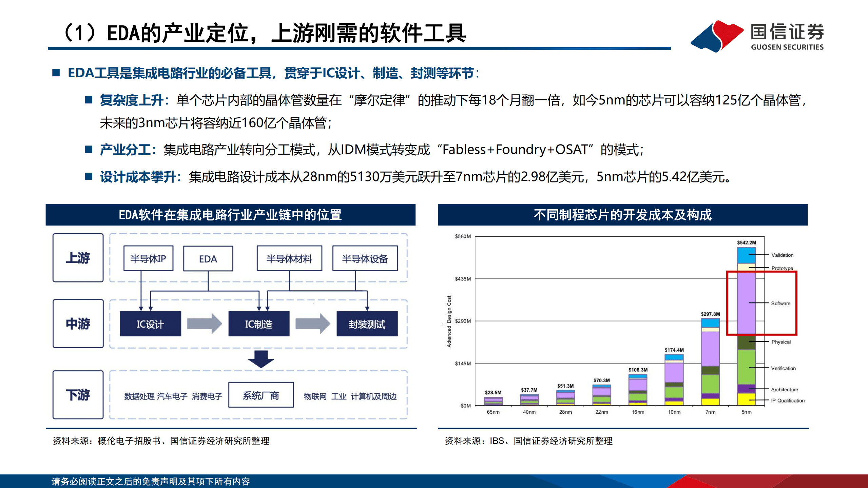Image resolution: width=868 pixels, height=488 pixels.
Task: Toggle the 上游 stage label
Action: (78, 258)
